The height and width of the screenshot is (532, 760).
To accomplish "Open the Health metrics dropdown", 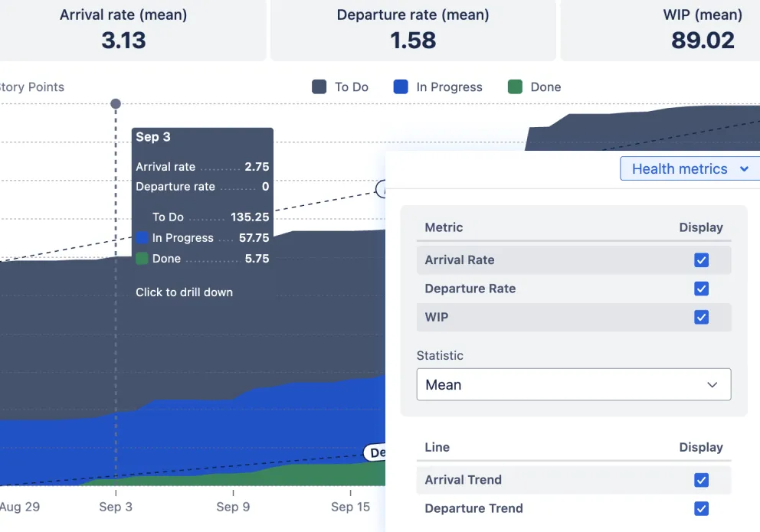I will (x=690, y=169).
